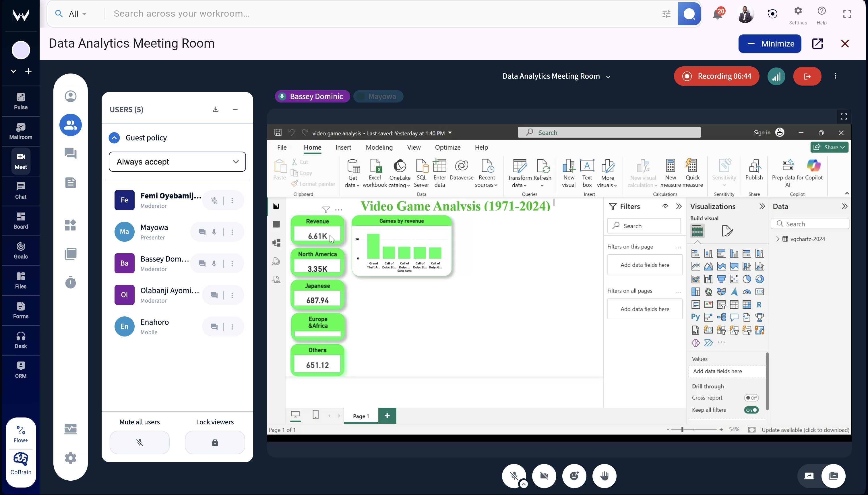Open the Always accept guest policy dropdown
868x495 pixels.
177,162
